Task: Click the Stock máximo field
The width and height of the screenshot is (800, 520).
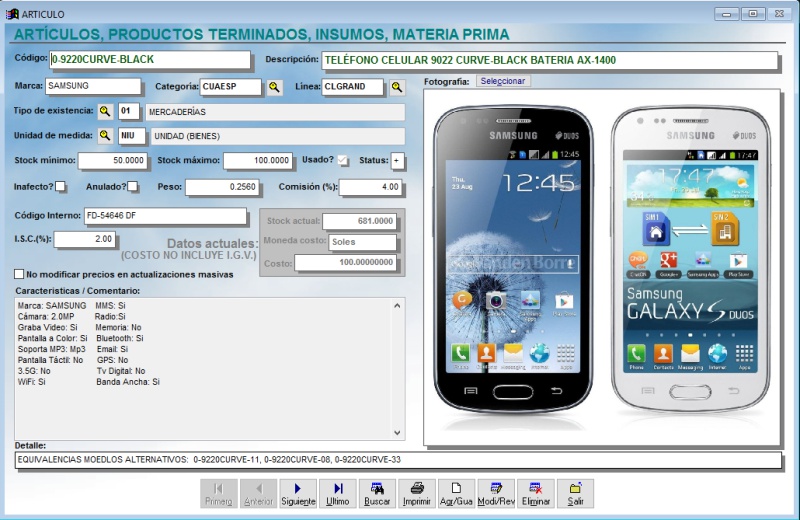Action: pos(258,160)
